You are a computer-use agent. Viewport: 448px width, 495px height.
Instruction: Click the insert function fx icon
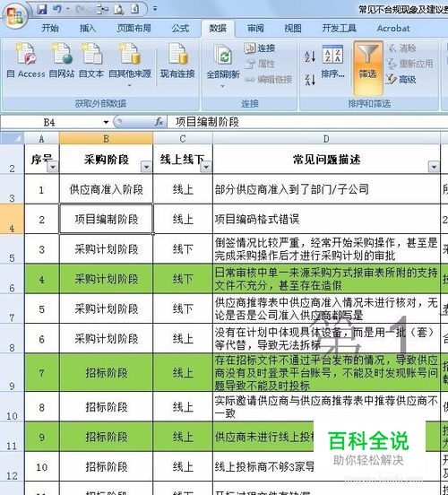(159, 122)
